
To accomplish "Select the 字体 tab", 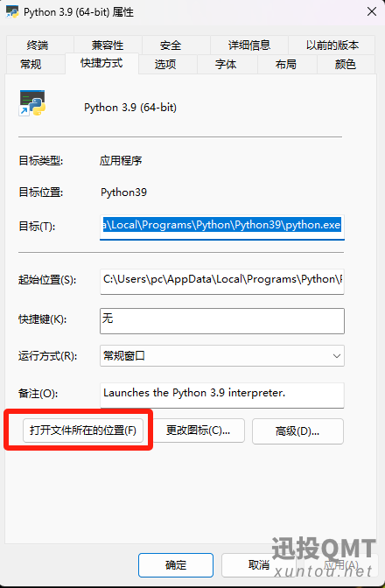I will (x=226, y=64).
